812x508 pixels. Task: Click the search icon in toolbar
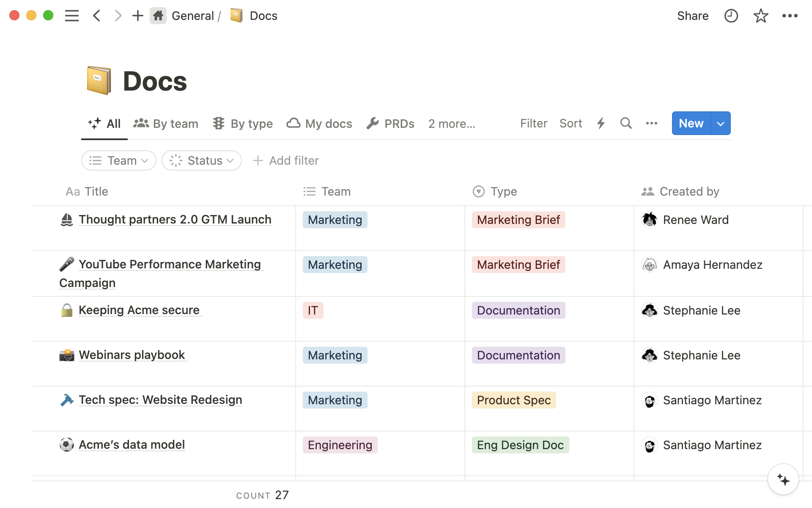coord(625,124)
